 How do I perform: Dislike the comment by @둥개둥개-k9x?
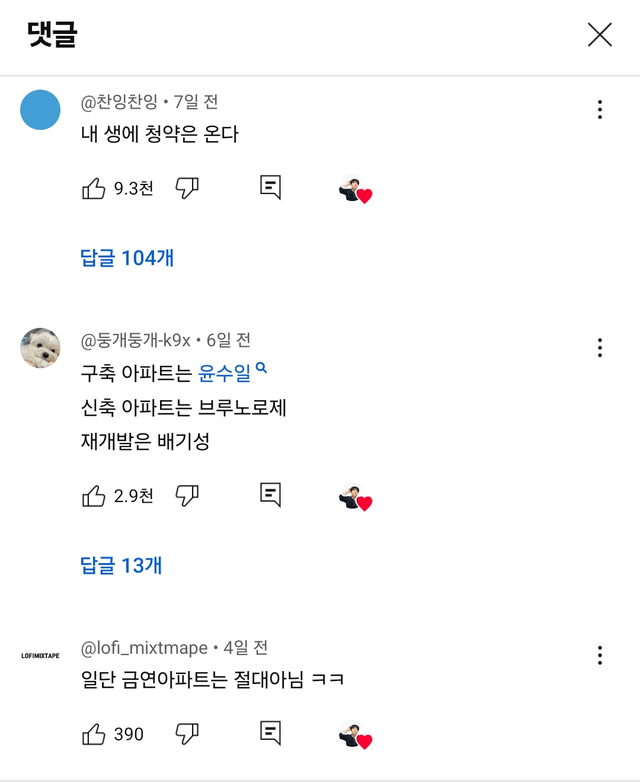187,495
